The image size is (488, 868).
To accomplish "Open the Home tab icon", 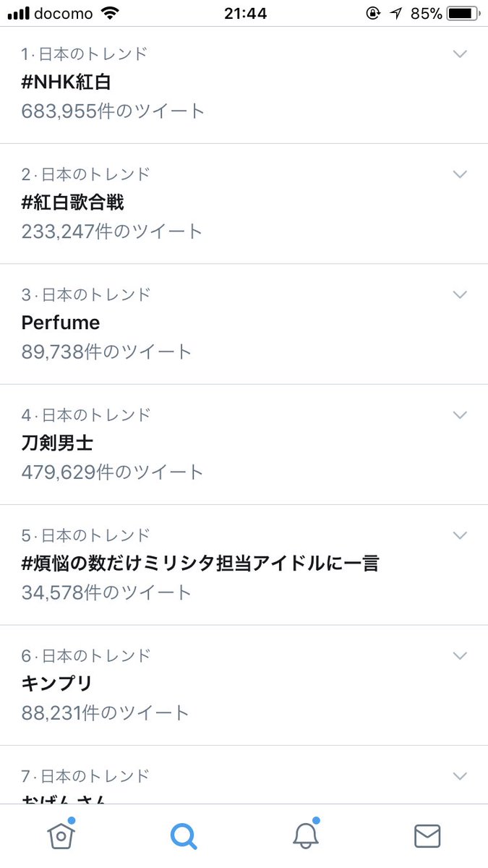I will tap(61, 835).
